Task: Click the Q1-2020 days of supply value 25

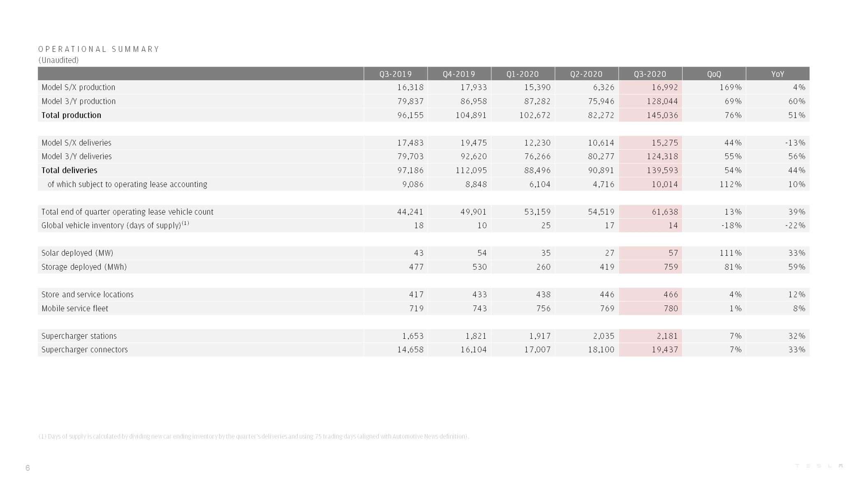Action: pyautogui.click(x=546, y=226)
